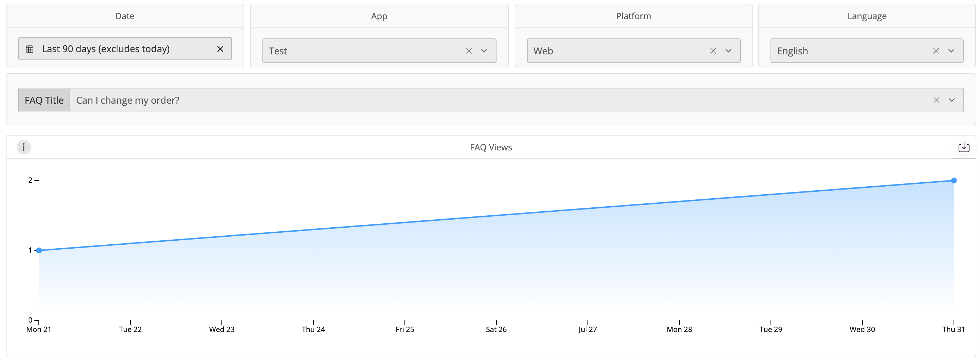Screen dimensions: 980x361
Task: Expand the FAQ Title dropdown arrow
Action: coord(951,100)
